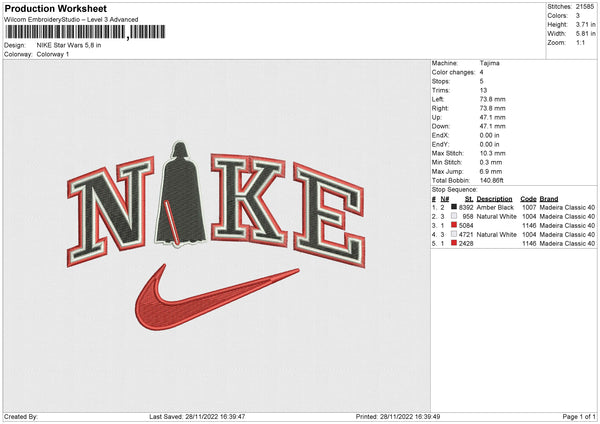Click the Natural White 958 swatch
The image size is (600, 424).
coord(455,216)
